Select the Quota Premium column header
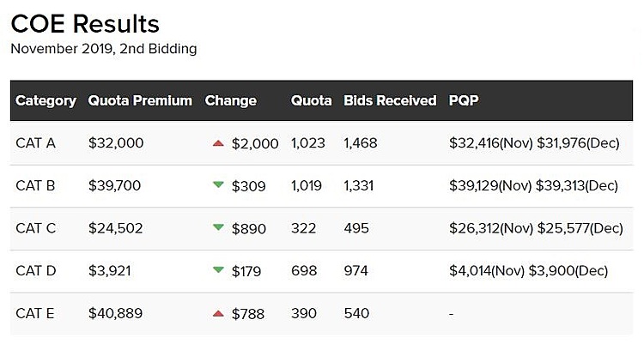This screenshot has height=344, width=644. pyautogui.click(x=140, y=100)
